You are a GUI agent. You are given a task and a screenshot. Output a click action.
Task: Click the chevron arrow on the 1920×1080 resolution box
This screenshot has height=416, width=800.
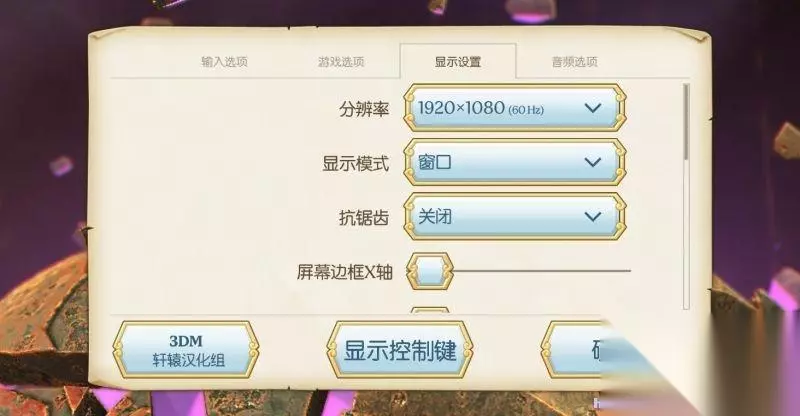coord(592,108)
